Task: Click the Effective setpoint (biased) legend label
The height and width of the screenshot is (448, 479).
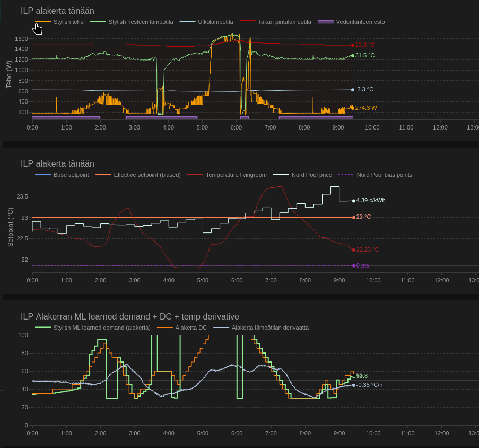Action: 147,175
